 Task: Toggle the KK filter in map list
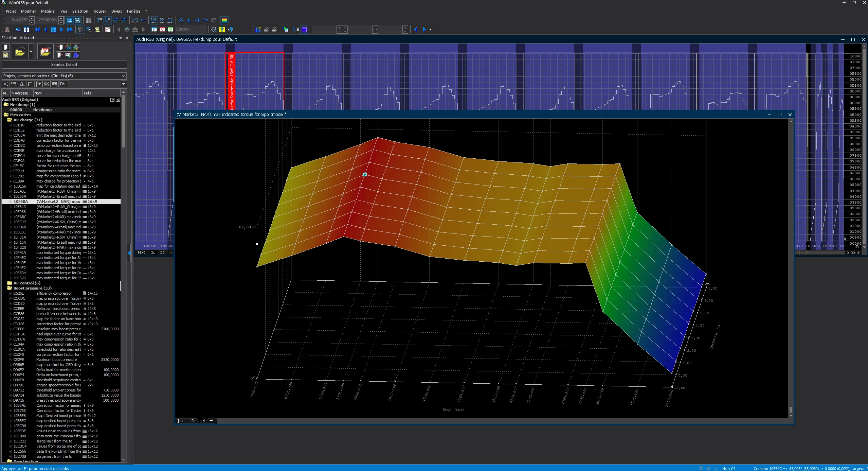(x=47, y=84)
